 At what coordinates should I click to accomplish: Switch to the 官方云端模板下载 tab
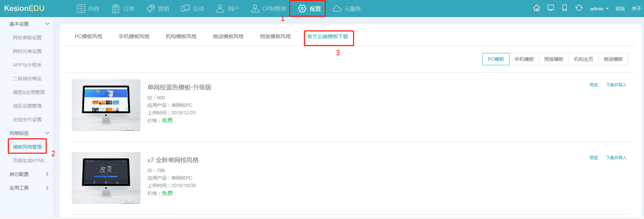point(327,36)
